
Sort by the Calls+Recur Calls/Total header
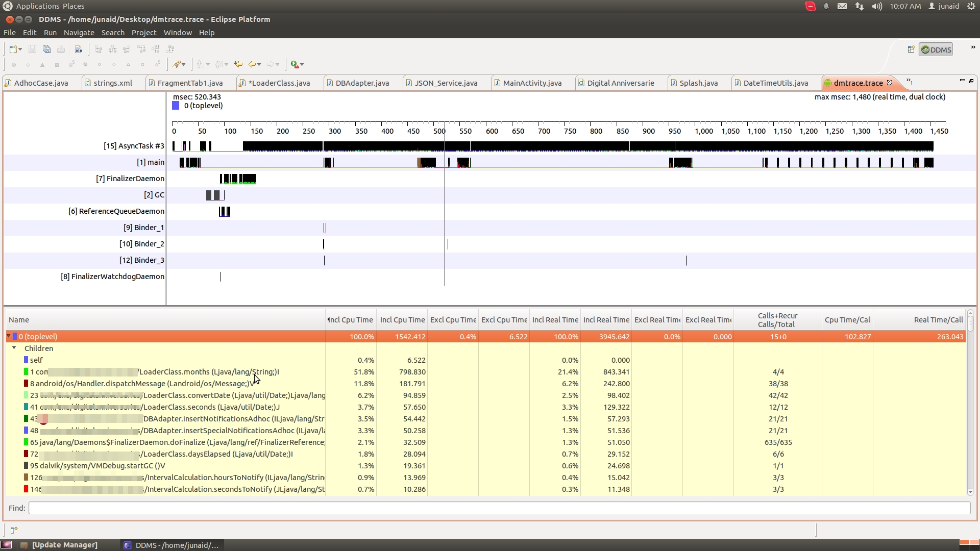point(777,320)
